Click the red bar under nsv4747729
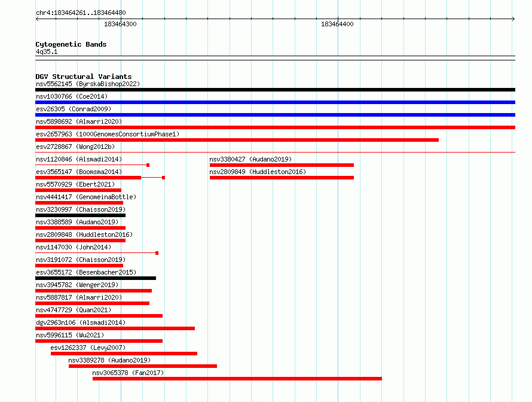The height and width of the screenshot is (402, 532). click(99, 316)
